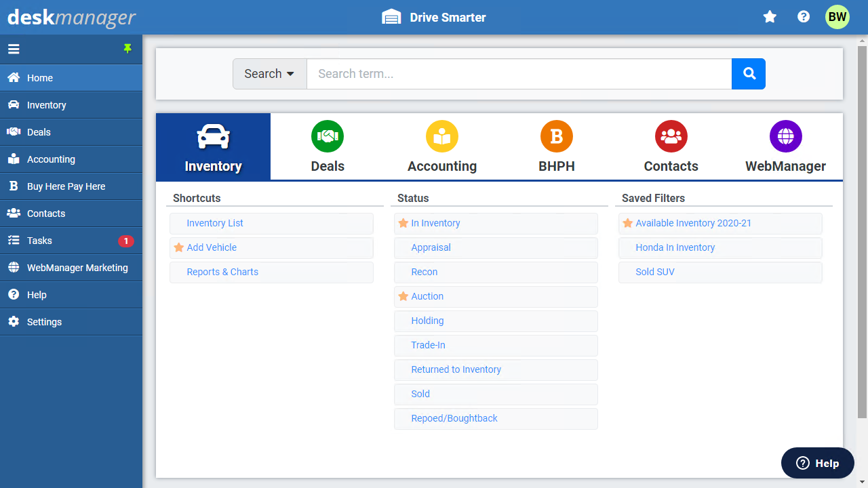This screenshot has height=488, width=868.
Task: Select Inventory from the left sidebar
Action: coord(45,104)
